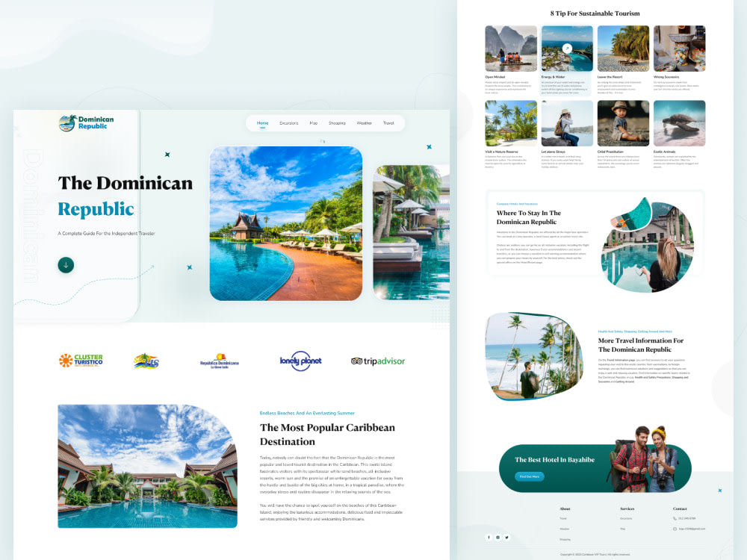Open the Tripadvisor logo
This screenshot has height=560, width=747.
(x=378, y=361)
